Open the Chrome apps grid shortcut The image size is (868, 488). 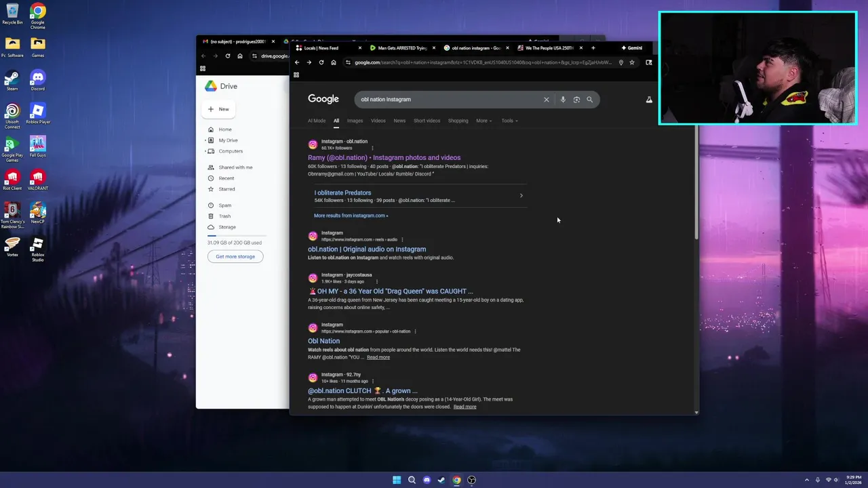point(296,75)
